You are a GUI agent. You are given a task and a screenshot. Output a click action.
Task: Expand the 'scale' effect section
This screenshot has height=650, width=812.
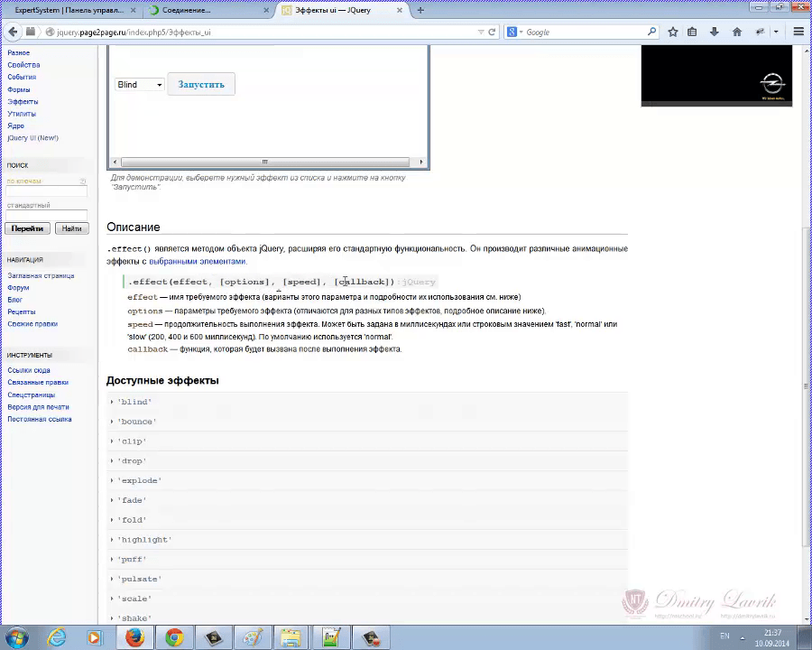367,599
